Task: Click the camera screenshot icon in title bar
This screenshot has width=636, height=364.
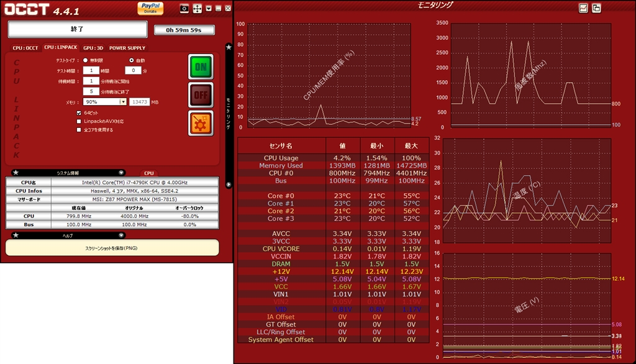Action: pyautogui.click(x=184, y=9)
